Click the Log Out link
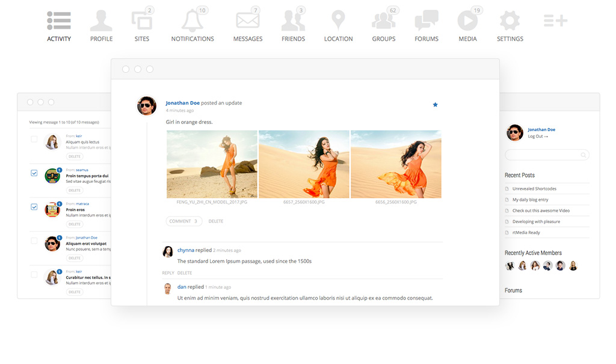 point(538,137)
